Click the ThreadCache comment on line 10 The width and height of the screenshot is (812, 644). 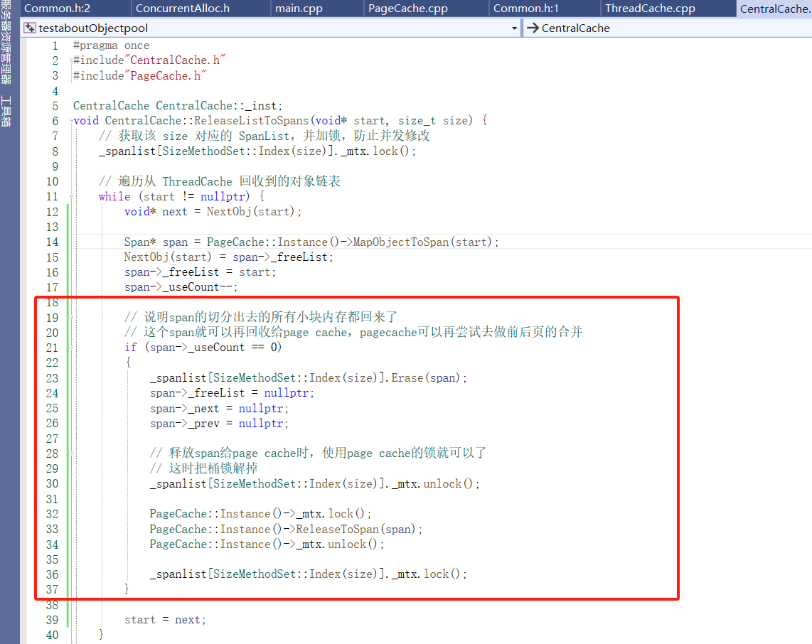tap(220, 182)
